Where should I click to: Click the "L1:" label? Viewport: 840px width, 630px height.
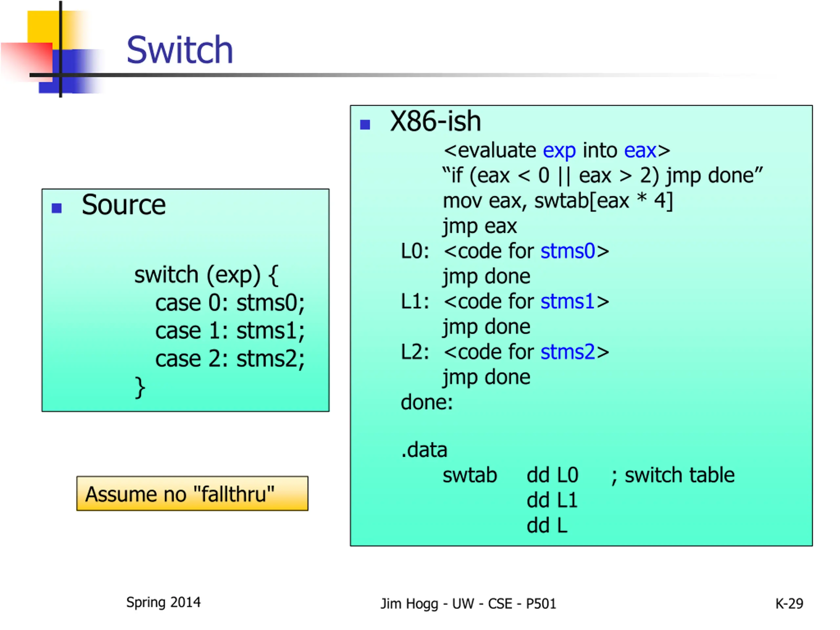pyautogui.click(x=415, y=302)
